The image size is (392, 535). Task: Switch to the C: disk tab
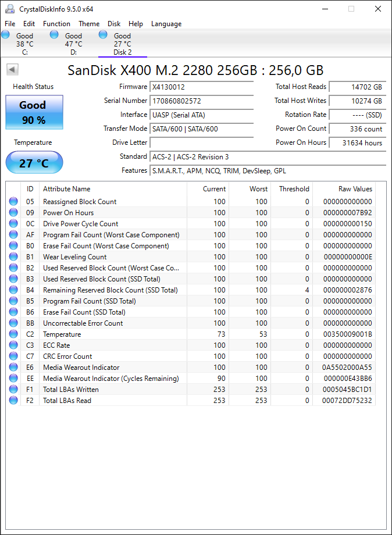coord(24,44)
